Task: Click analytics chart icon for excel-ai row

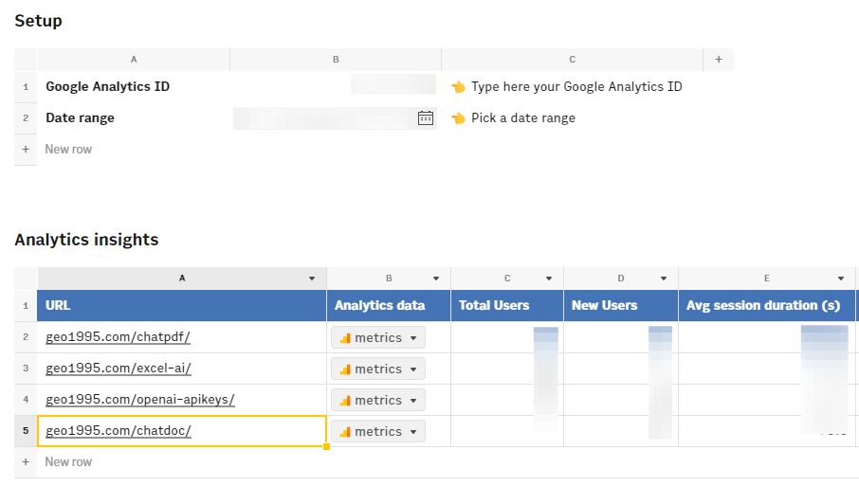Action: 345,369
